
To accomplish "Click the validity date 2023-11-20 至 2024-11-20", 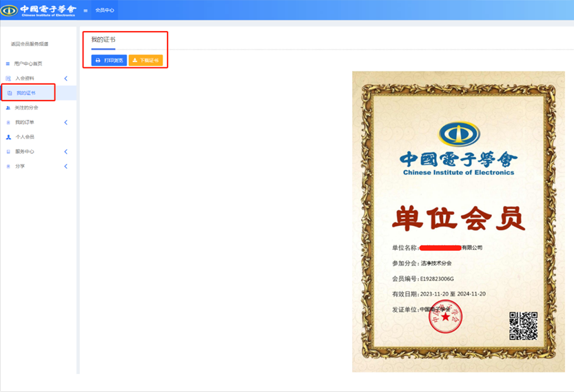I will point(453,294).
